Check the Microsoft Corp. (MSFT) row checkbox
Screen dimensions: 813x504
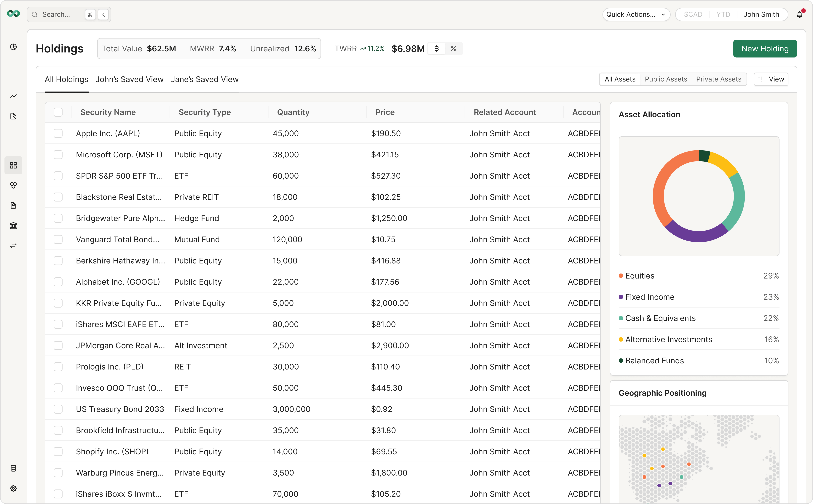(x=58, y=155)
